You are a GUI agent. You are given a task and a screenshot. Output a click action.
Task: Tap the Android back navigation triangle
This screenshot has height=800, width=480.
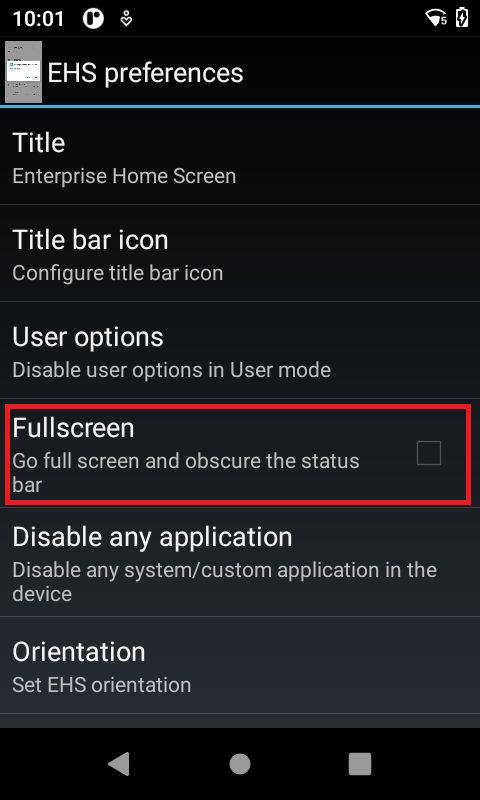(119, 764)
